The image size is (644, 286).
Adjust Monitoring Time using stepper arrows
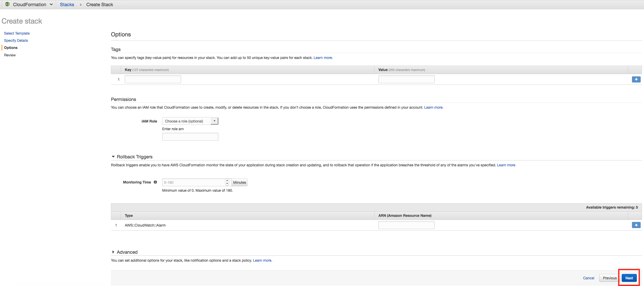click(x=227, y=182)
